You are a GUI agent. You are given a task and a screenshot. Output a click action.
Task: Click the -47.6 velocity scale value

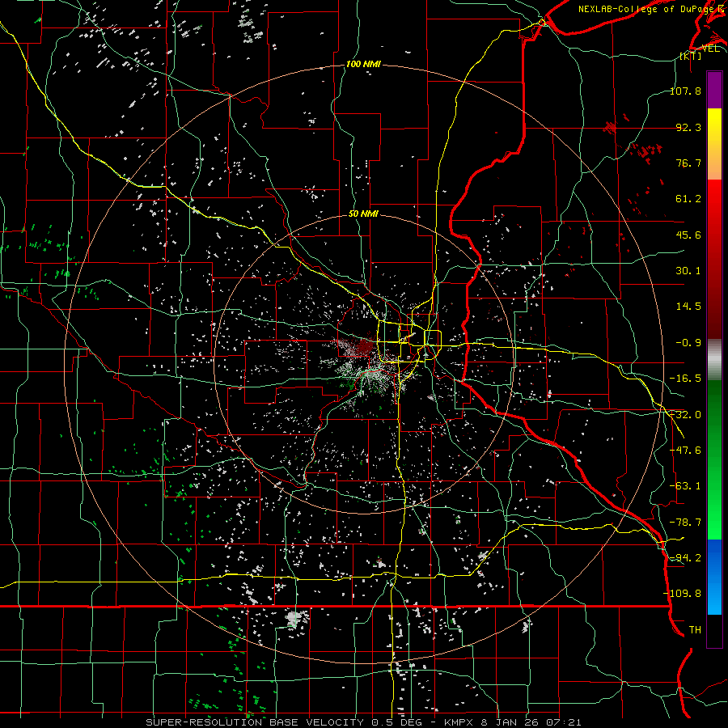[686, 451]
